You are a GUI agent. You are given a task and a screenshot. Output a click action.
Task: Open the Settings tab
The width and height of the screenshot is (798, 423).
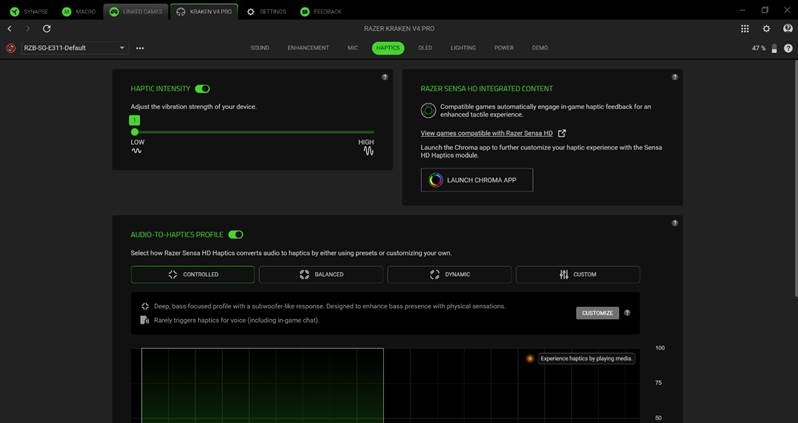(266, 11)
